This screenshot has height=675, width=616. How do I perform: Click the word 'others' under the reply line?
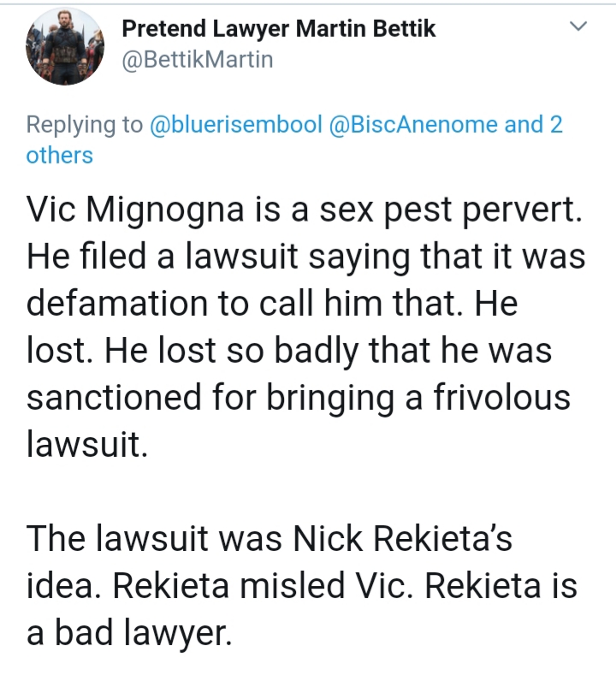tap(59, 155)
